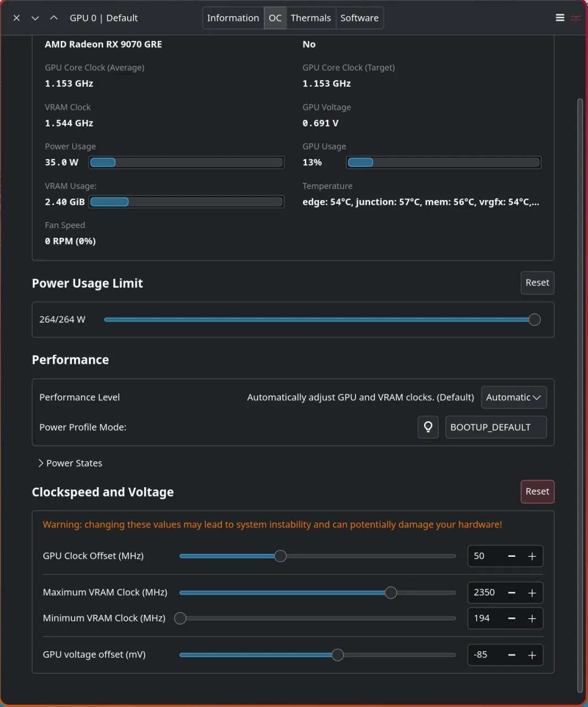588x707 pixels.
Task: Click the GPU voltage offset slider knob
Action: [x=337, y=655]
